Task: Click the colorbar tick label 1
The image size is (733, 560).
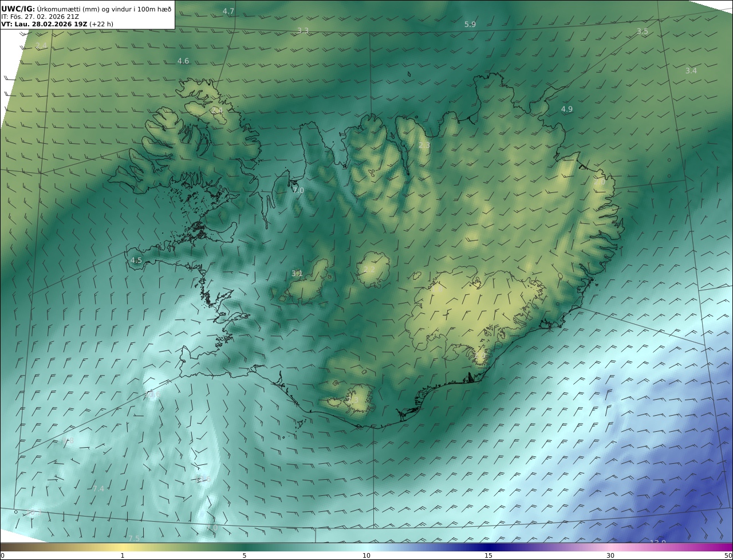Action: 123,555
